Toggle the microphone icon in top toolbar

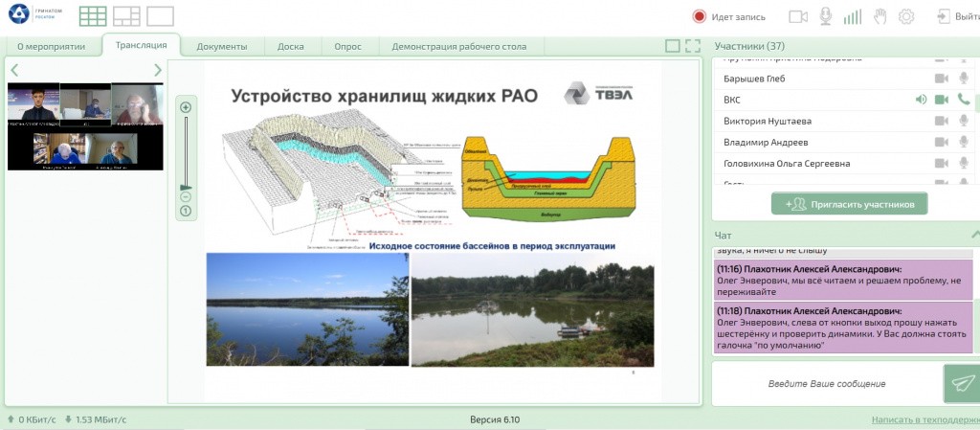[826, 17]
